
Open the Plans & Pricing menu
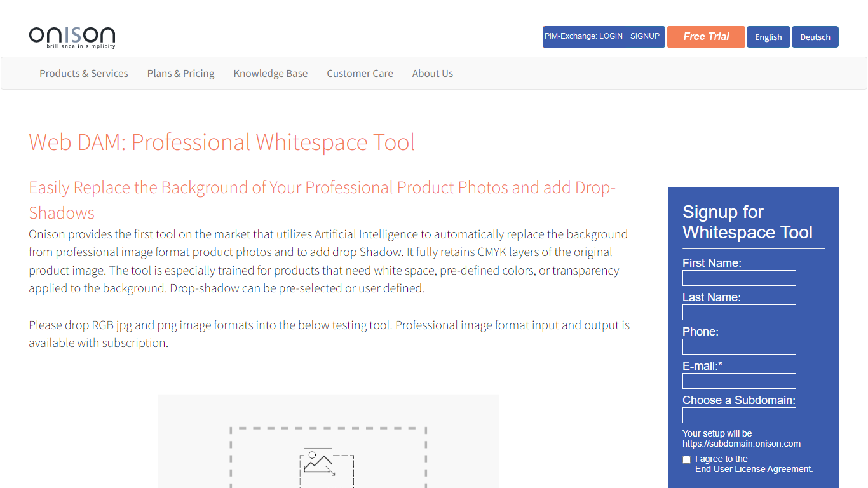pyautogui.click(x=180, y=74)
